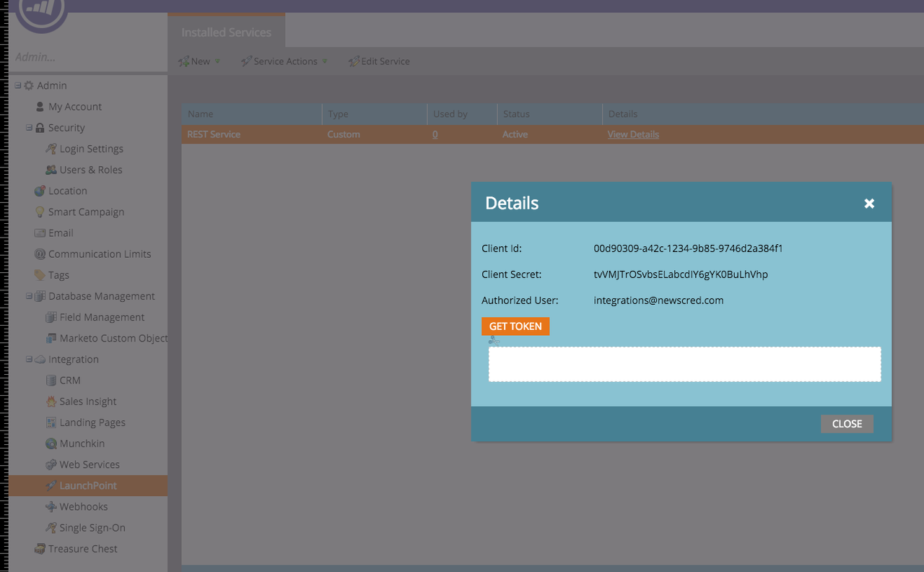Select the Tags label icon

click(39, 274)
